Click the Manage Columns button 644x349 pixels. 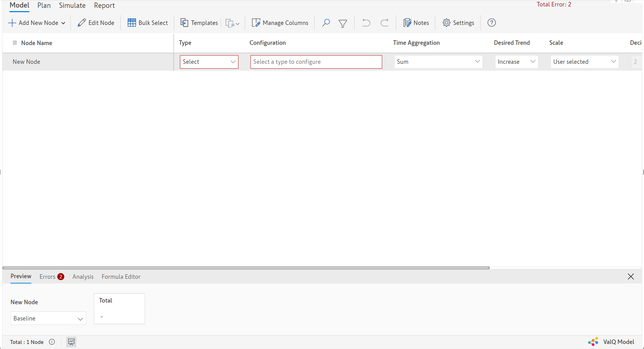280,23
